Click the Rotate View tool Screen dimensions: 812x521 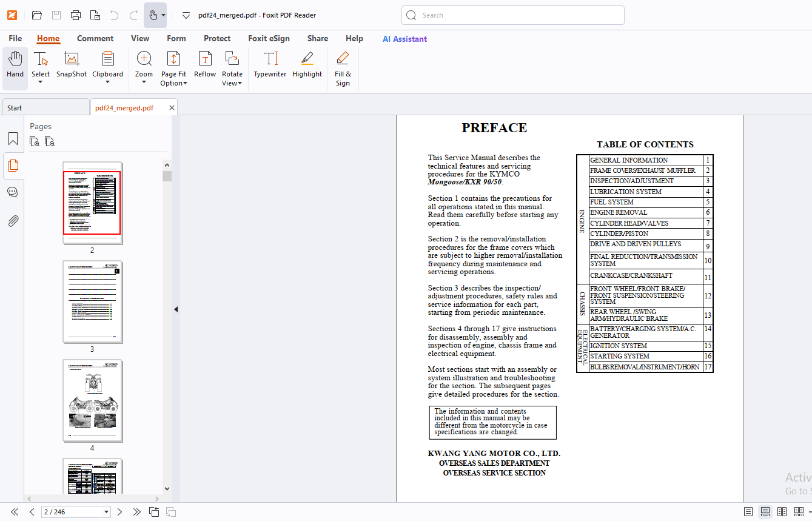tap(232, 69)
